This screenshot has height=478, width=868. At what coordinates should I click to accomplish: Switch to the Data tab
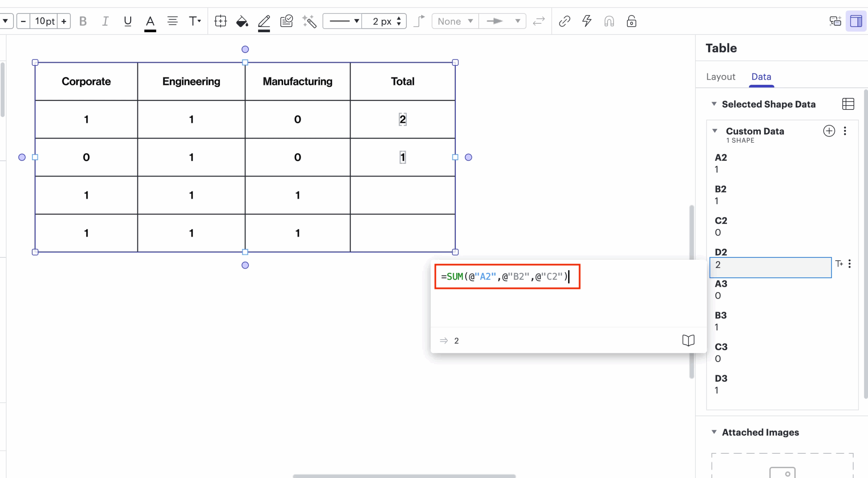(x=761, y=77)
